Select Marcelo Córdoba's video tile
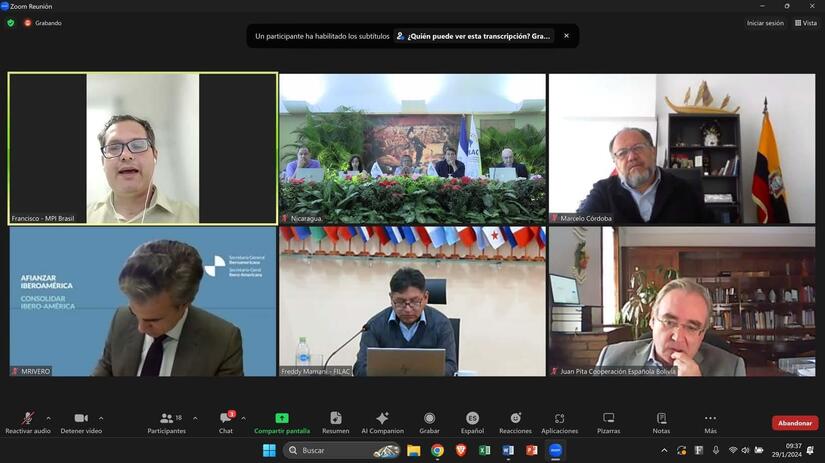 tap(682, 148)
